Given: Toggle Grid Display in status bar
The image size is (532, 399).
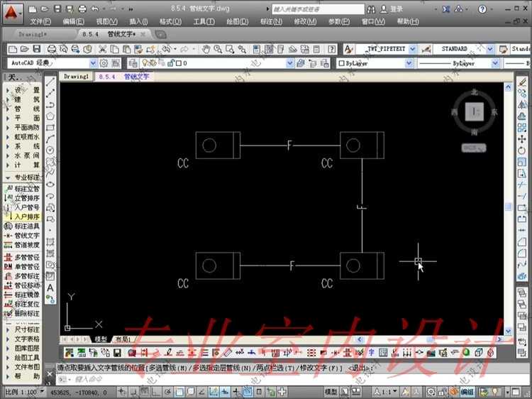Looking at the screenshot, I should (x=145, y=391).
